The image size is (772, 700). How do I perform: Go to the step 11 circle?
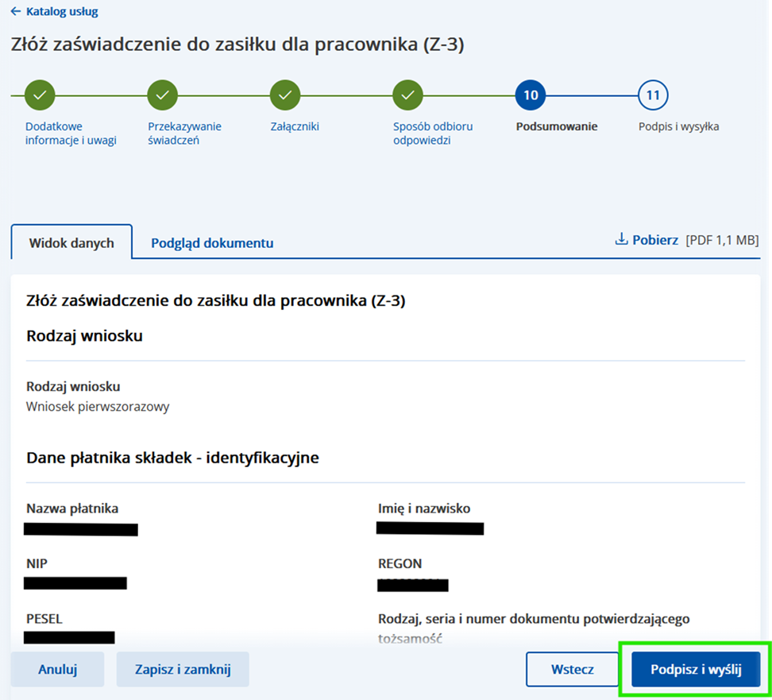[653, 95]
